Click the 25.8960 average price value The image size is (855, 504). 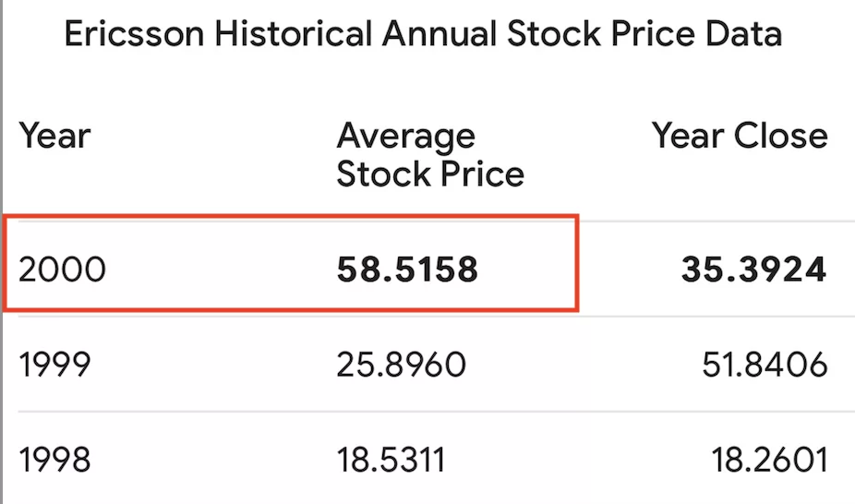[402, 365]
